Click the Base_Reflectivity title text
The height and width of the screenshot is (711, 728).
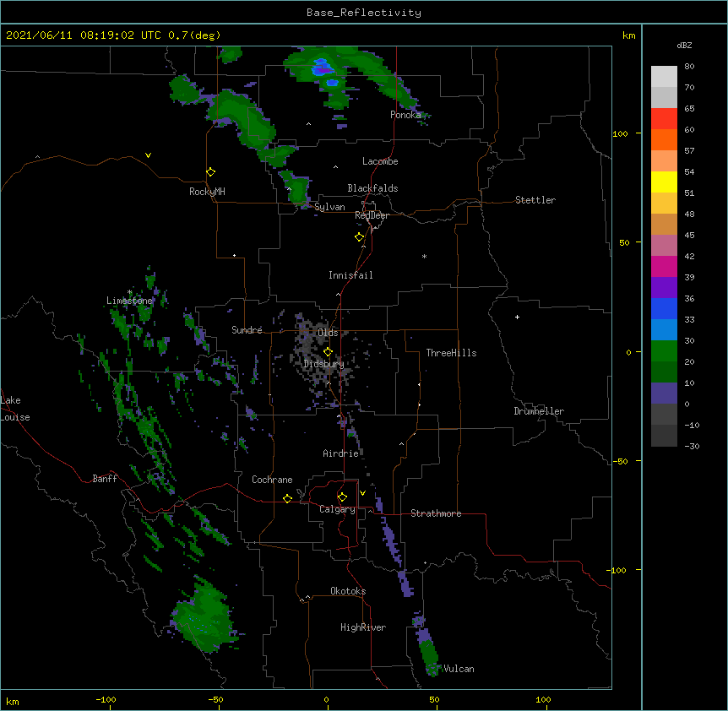coord(363,13)
